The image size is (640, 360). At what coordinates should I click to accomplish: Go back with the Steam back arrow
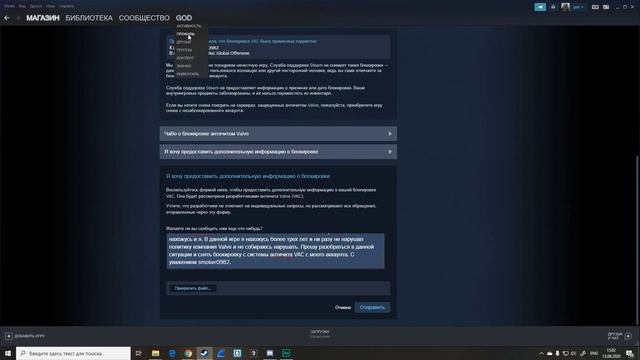click(x=7, y=18)
